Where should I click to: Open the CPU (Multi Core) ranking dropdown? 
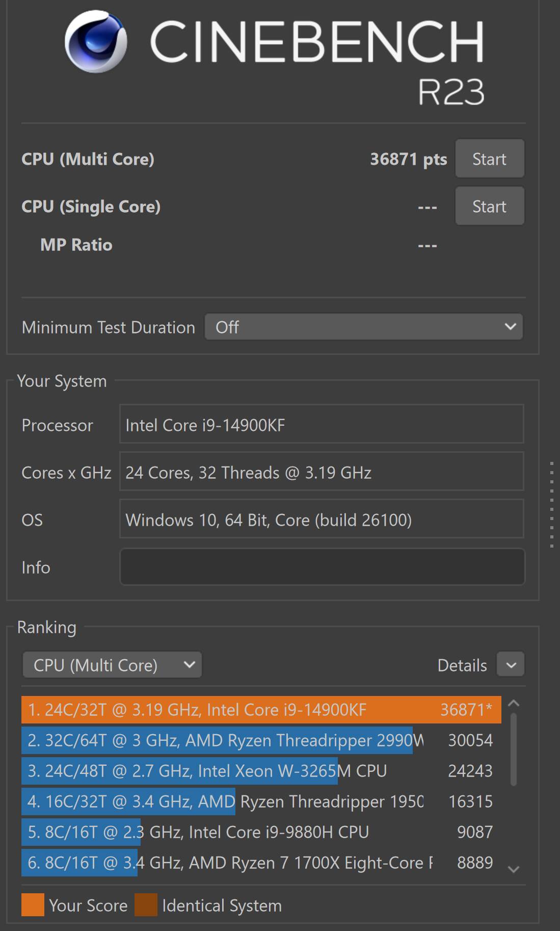tap(112, 665)
